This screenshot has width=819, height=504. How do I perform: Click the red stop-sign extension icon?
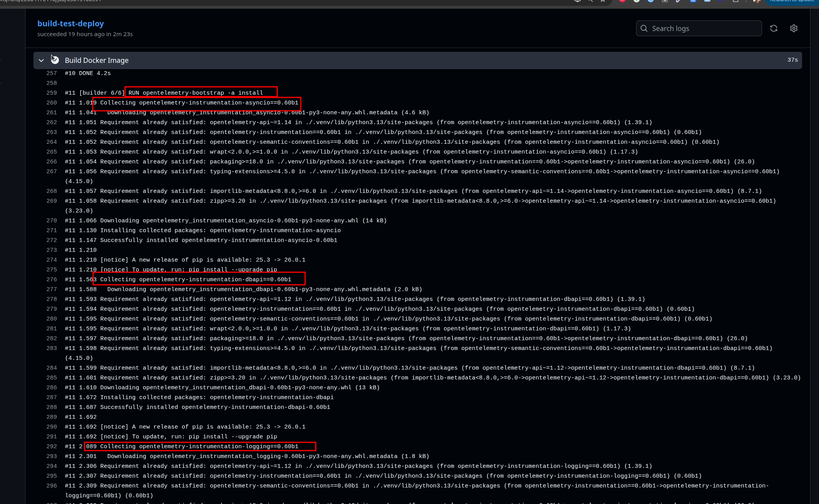click(x=622, y=2)
